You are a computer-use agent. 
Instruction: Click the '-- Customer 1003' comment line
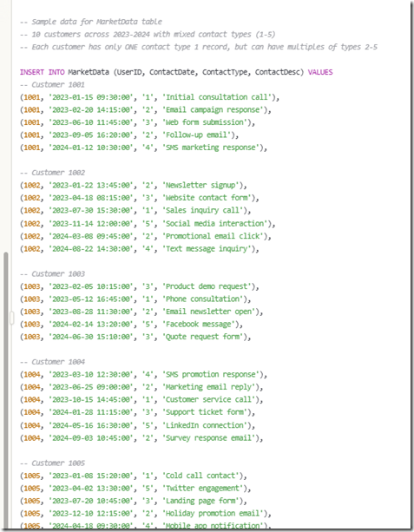52,273
